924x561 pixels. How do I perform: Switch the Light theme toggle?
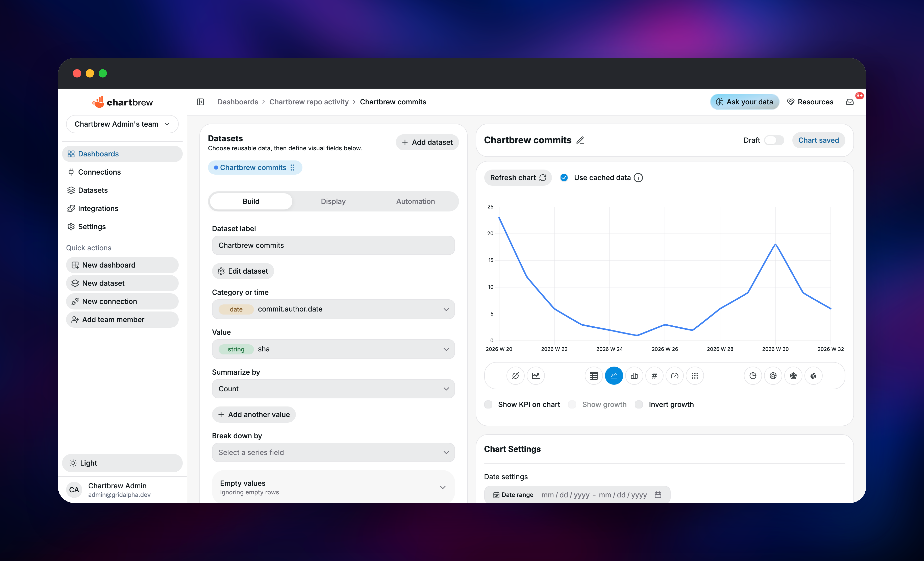click(122, 463)
